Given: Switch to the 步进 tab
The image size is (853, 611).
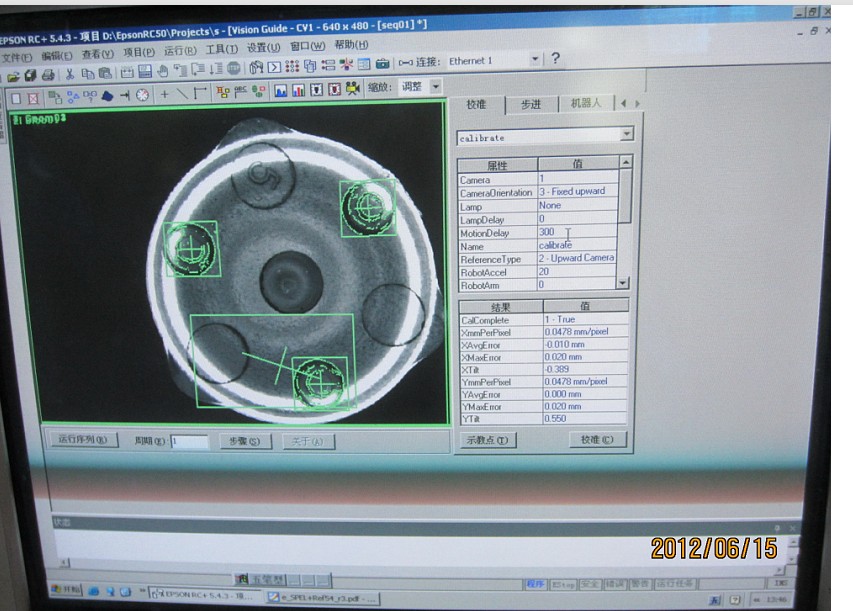Looking at the screenshot, I should coord(530,104).
